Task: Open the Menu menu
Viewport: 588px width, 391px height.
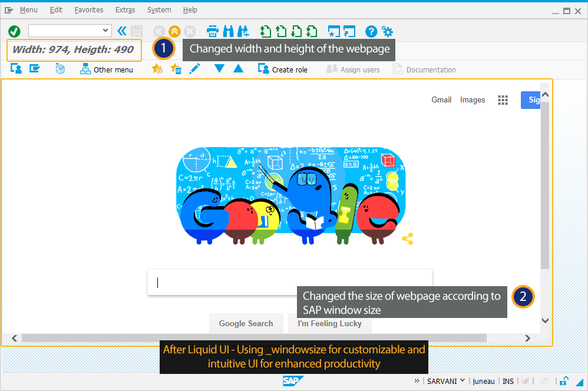Action: pyautogui.click(x=28, y=10)
